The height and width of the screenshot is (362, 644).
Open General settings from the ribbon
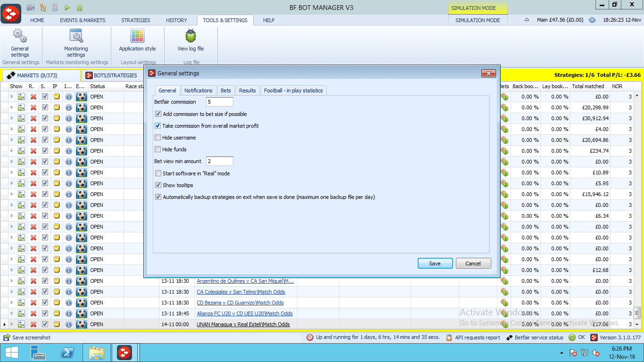click(20, 43)
